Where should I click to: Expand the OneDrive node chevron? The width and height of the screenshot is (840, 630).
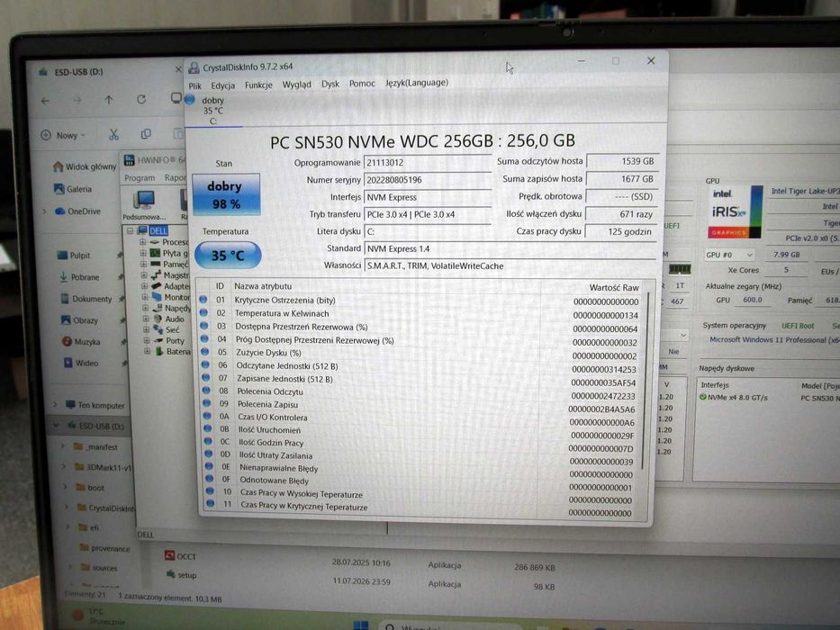pyautogui.click(x=44, y=211)
